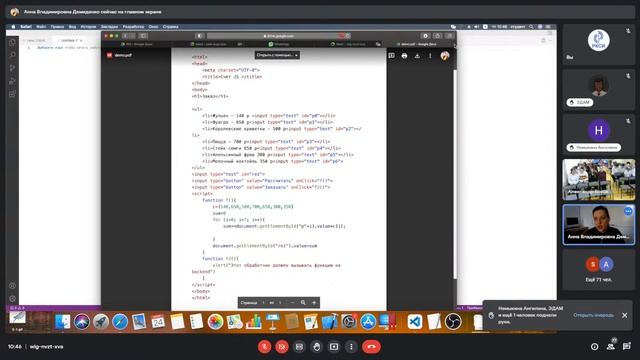Open OBS Studio in the Dock
Viewport: 640px width, 360px height.
(453, 322)
